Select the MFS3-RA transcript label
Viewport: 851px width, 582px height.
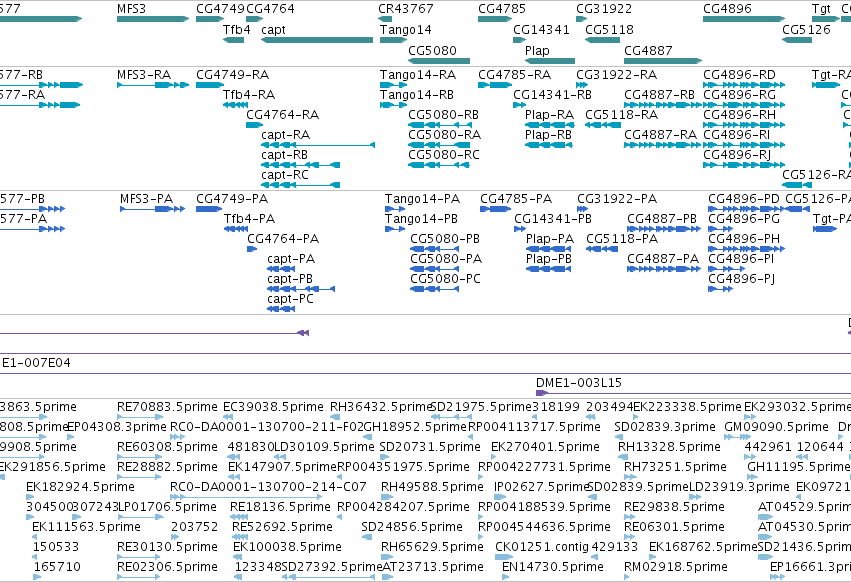[144, 74]
